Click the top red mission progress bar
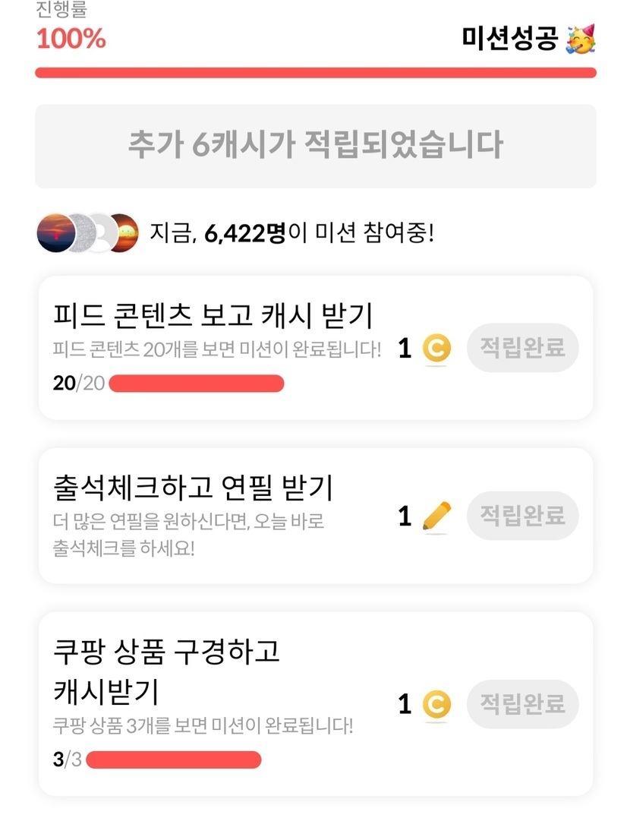 (x=315, y=73)
